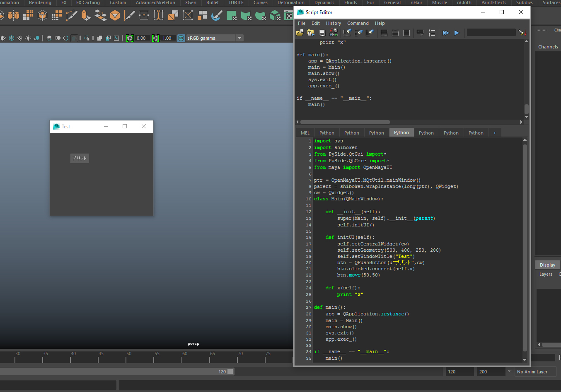Click the Open Script folder icon

tap(300, 33)
